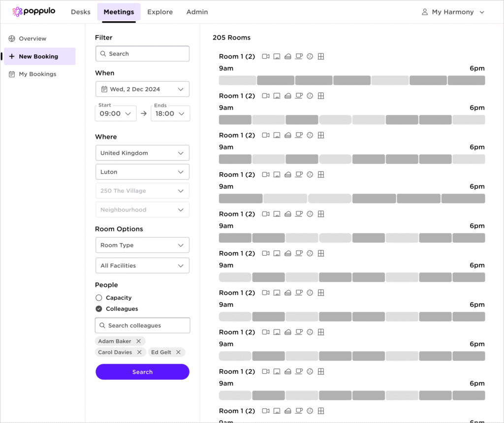
Task: Click the cake slice icon in the first room row
Action: (288, 57)
